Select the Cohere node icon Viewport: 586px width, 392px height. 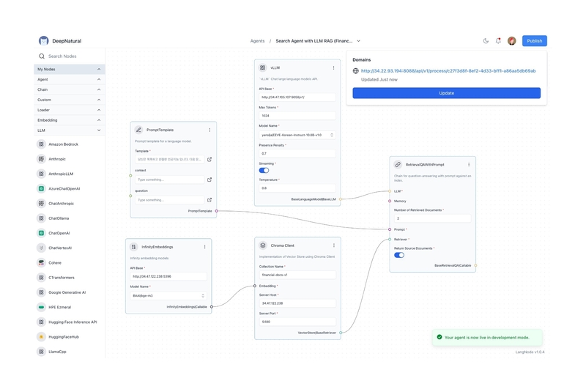point(41,263)
